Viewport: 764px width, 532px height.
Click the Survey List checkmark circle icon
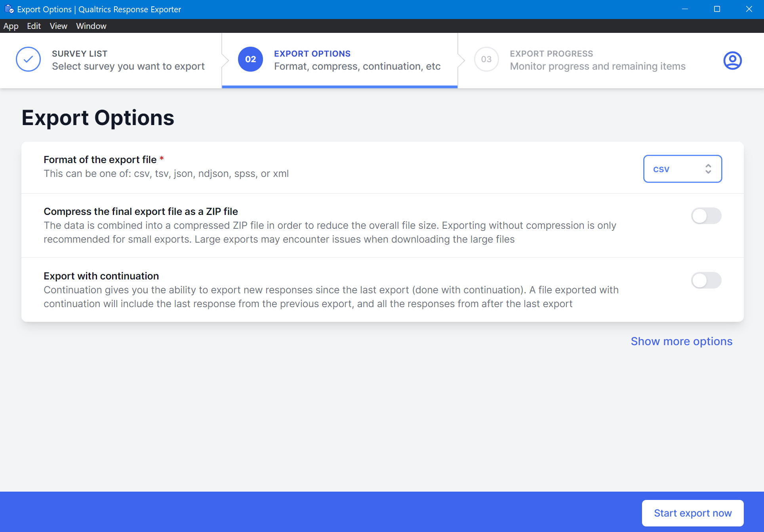click(28, 59)
